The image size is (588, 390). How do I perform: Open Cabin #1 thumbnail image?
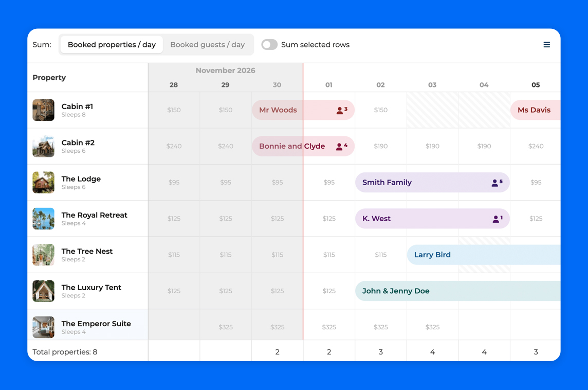coord(44,110)
